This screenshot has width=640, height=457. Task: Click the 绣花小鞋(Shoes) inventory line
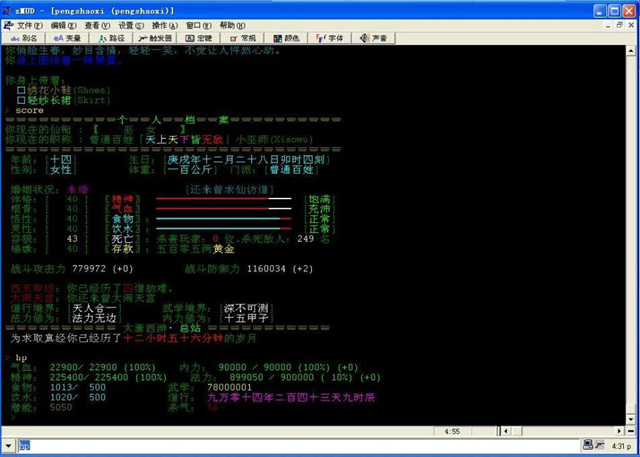tap(64, 90)
